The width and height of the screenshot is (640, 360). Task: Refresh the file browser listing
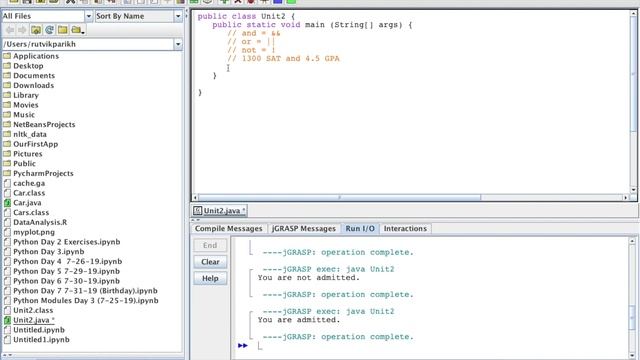tap(49, 30)
